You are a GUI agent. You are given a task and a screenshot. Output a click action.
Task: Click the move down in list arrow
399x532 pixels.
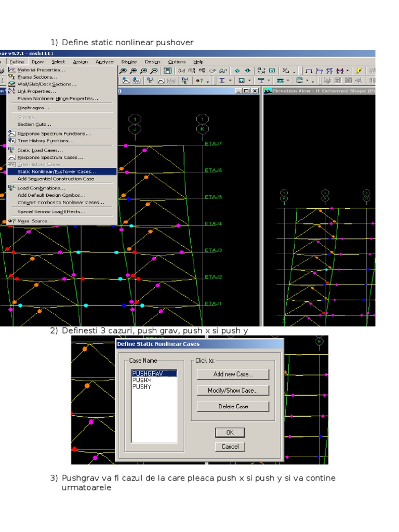pyautogui.click(x=247, y=71)
